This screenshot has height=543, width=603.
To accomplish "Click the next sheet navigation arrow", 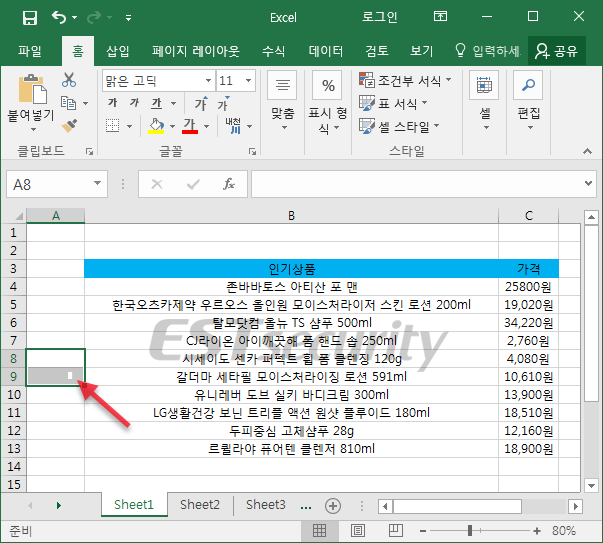I will pyautogui.click(x=58, y=505).
